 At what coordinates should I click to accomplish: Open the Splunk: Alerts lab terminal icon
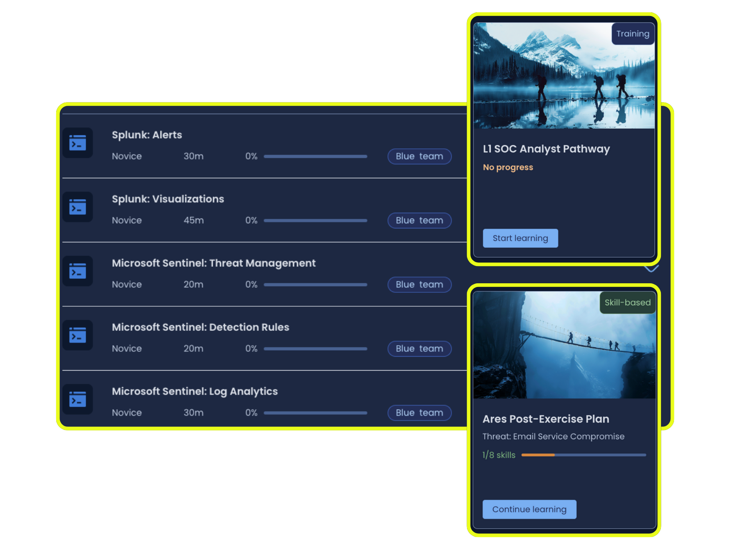[x=77, y=143]
